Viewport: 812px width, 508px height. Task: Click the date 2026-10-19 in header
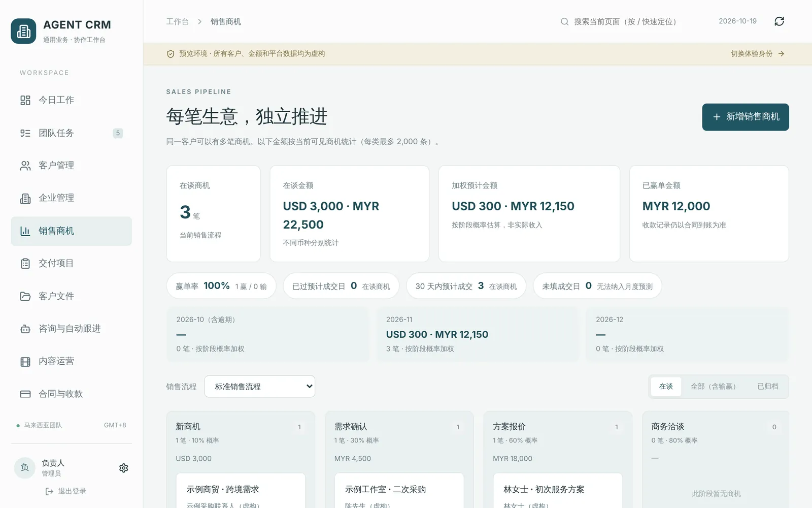point(737,21)
